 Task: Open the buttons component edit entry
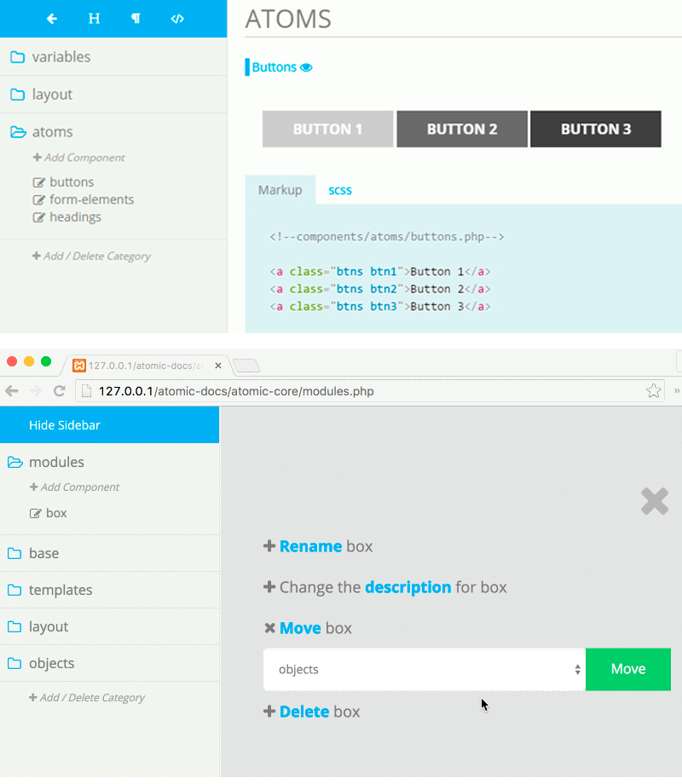(71, 182)
